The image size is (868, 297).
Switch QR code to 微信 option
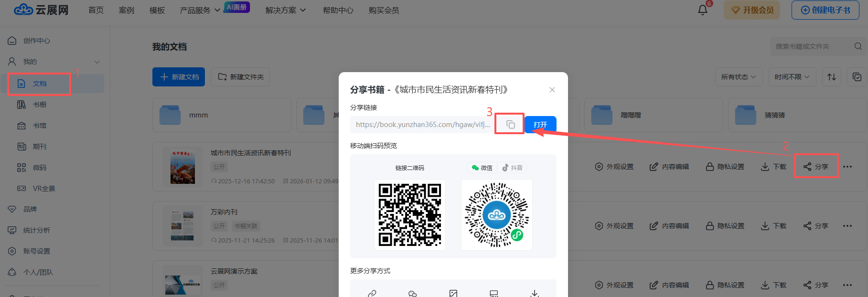482,168
